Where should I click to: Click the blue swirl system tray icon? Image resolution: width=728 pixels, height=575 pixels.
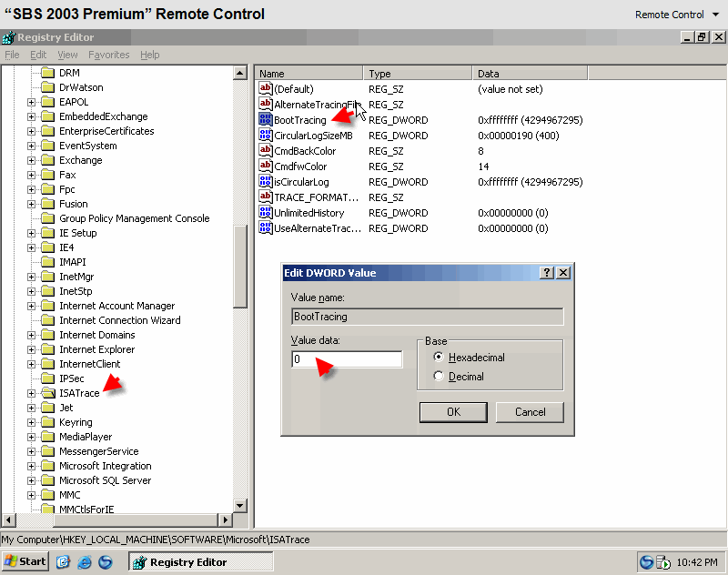646,562
